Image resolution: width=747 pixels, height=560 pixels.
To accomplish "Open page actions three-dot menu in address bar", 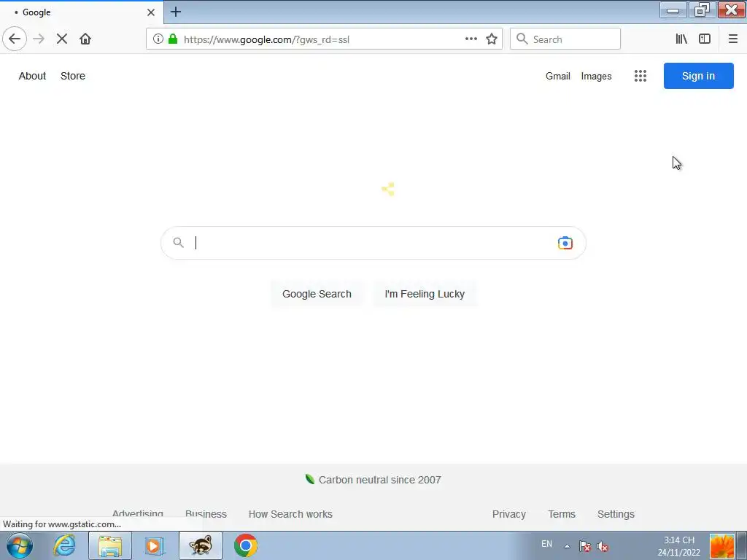I will pos(471,39).
